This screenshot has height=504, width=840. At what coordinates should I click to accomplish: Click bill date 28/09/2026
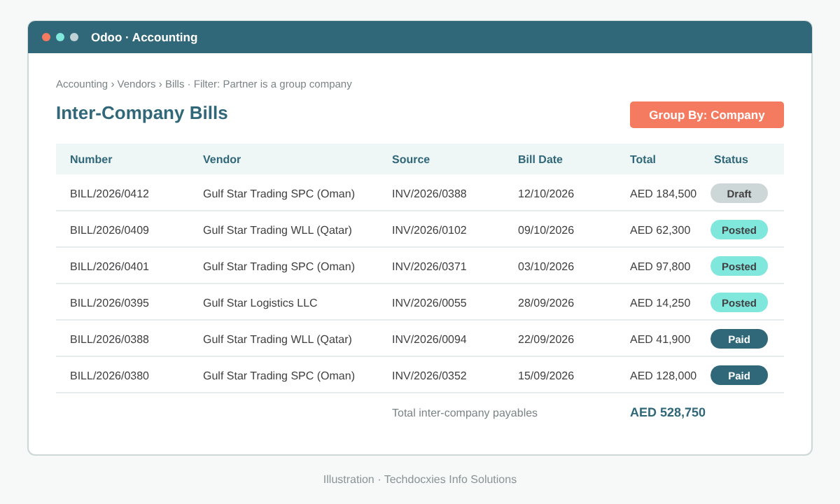point(546,303)
